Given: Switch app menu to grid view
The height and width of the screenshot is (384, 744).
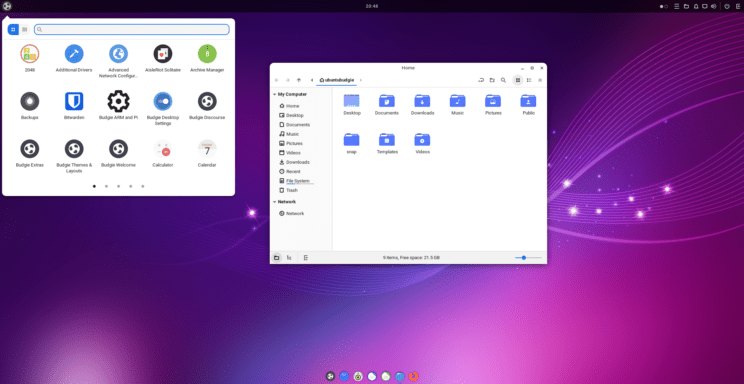Looking at the screenshot, I should (x=13, y=29).
